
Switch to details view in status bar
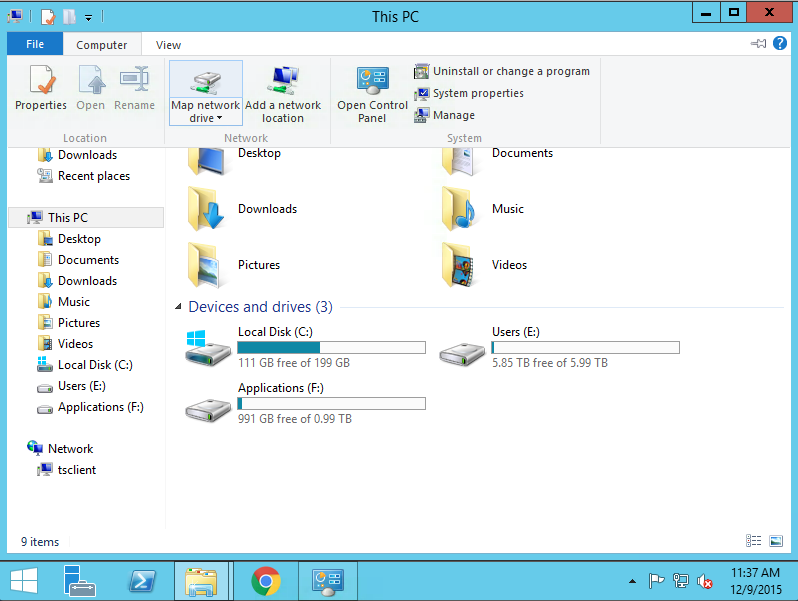(753, 540)
